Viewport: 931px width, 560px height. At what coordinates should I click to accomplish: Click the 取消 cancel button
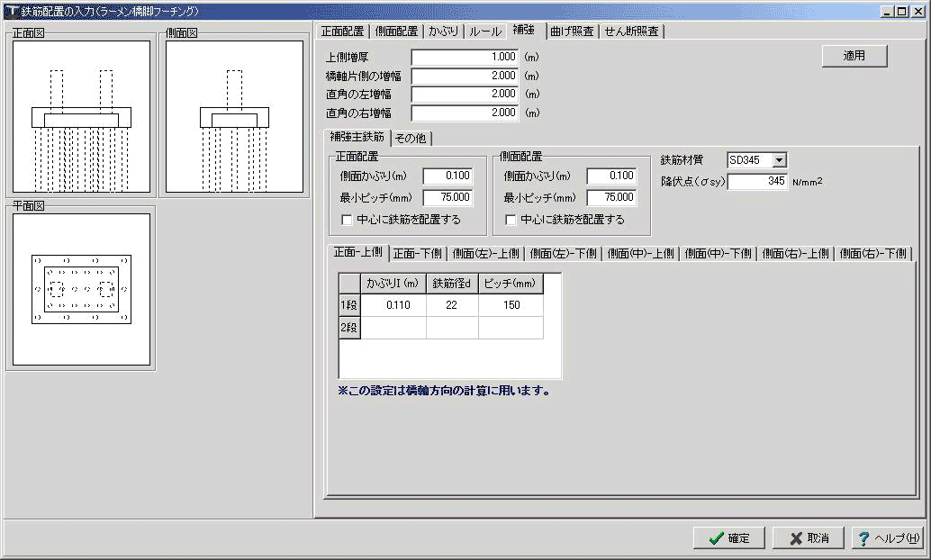(809, 538)
